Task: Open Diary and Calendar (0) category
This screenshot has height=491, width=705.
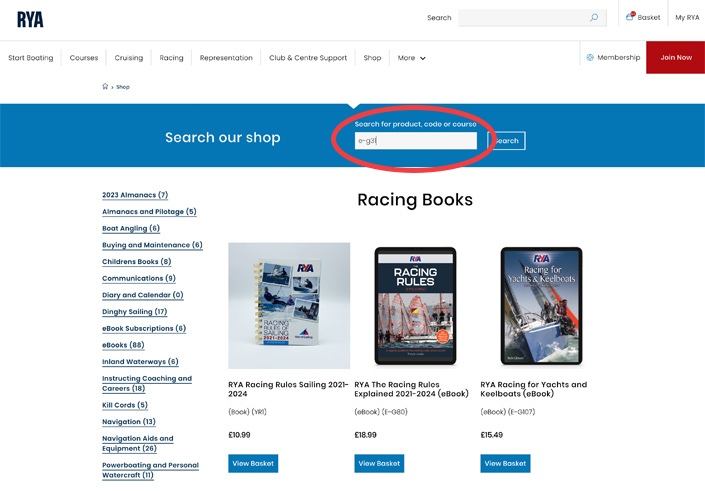Action: click(x=143, y=295)
